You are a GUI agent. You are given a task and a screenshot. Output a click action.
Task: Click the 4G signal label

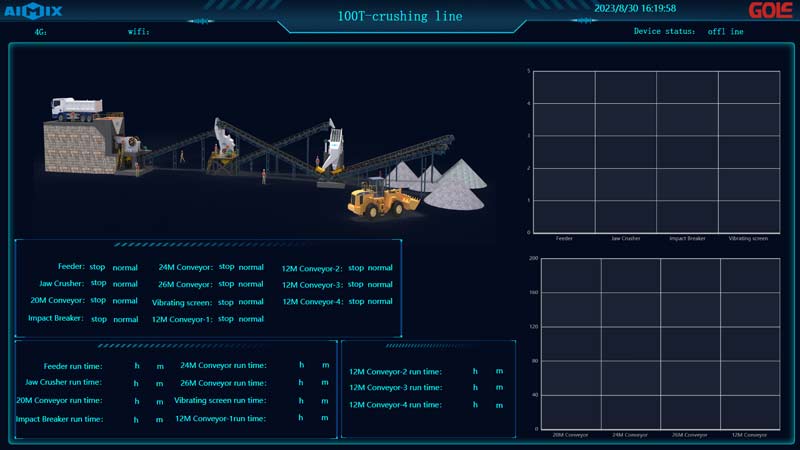[x=41, y=32]
